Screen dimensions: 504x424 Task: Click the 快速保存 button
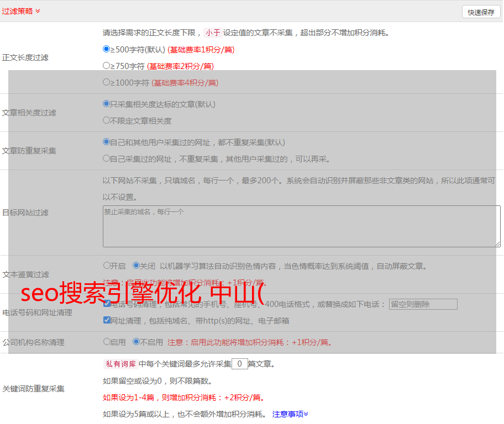point(481,12)
